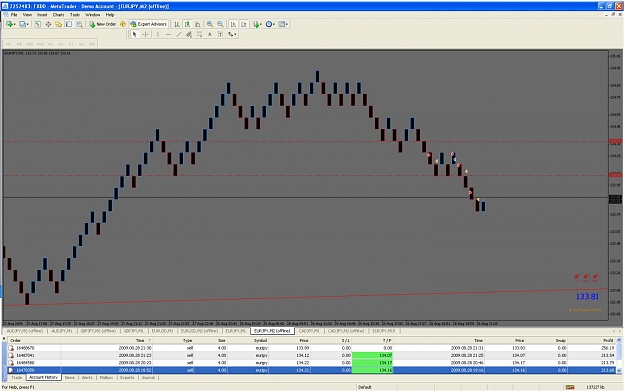Select the Horizontal Line drawing tool
Viewport: 625px width, 392px height.
(168, 34)
